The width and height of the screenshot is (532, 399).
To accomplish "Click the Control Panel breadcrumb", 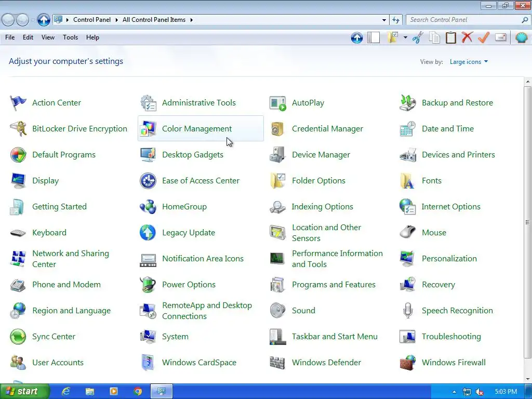I will coord(92,20).
